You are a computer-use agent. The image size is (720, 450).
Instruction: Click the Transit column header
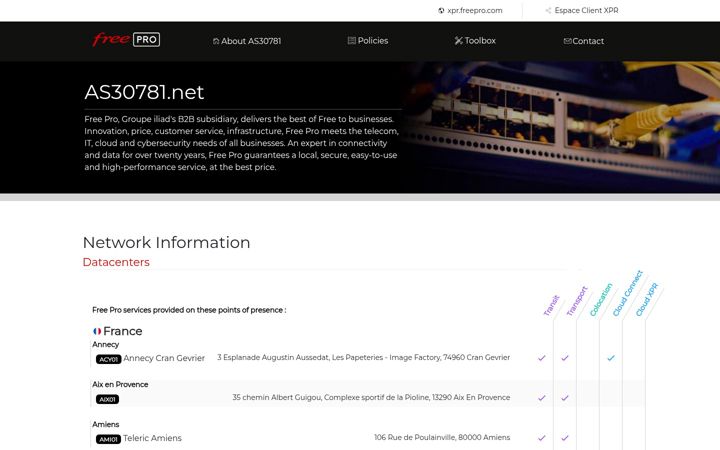551,305
